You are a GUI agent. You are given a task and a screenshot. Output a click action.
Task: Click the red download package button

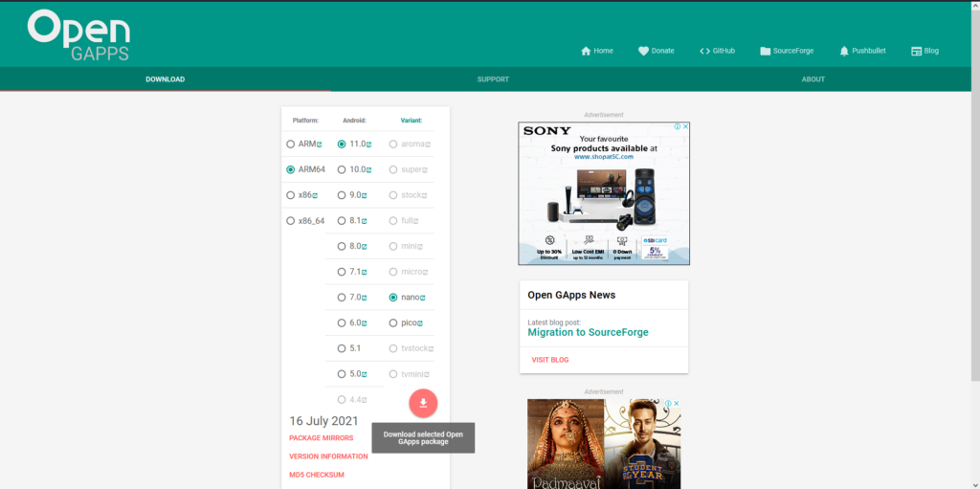click(423, 403)
